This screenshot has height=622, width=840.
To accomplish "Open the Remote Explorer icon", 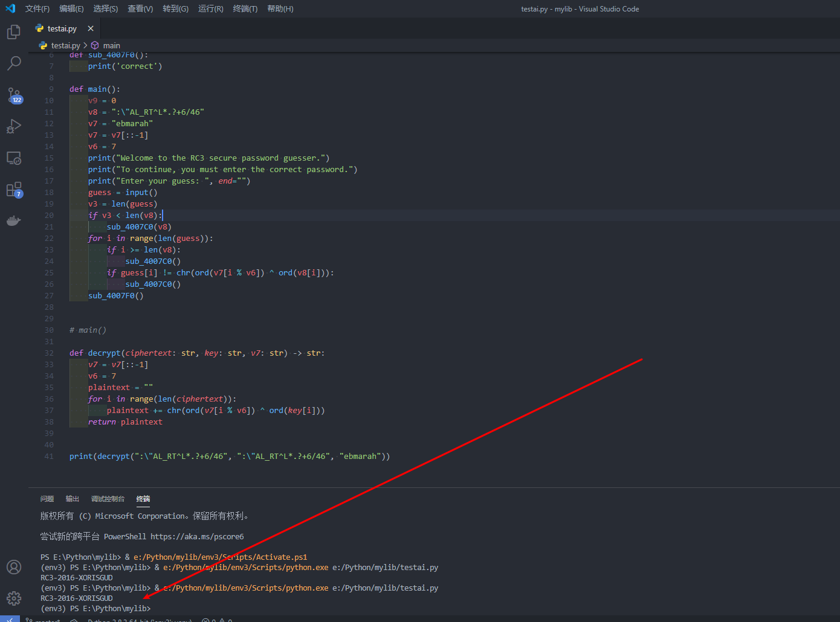I will click(13, 158).
